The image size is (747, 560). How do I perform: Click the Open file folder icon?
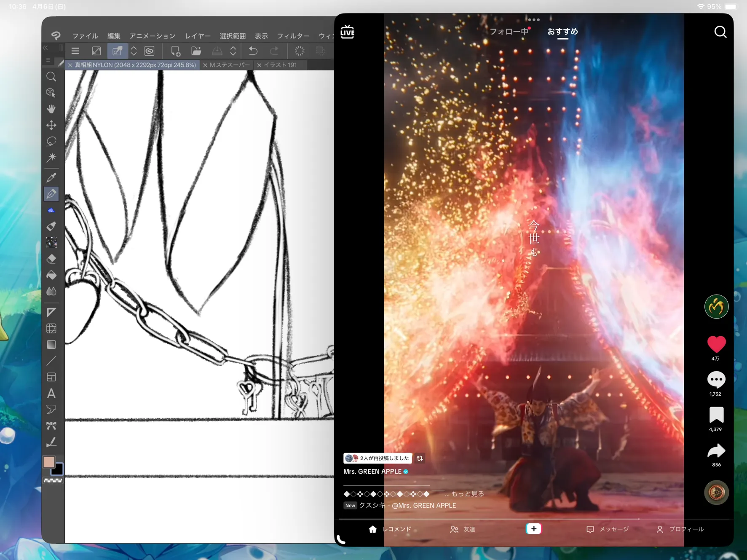click(x=196, y=51)
